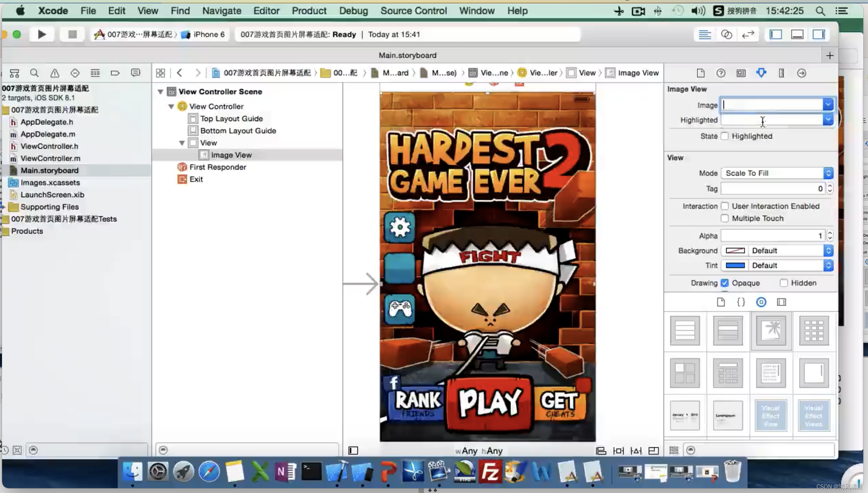Screen dimensions: 868x493
Task: Add a new editor tab
Action: pyautogui.click(x=829, y=56)
